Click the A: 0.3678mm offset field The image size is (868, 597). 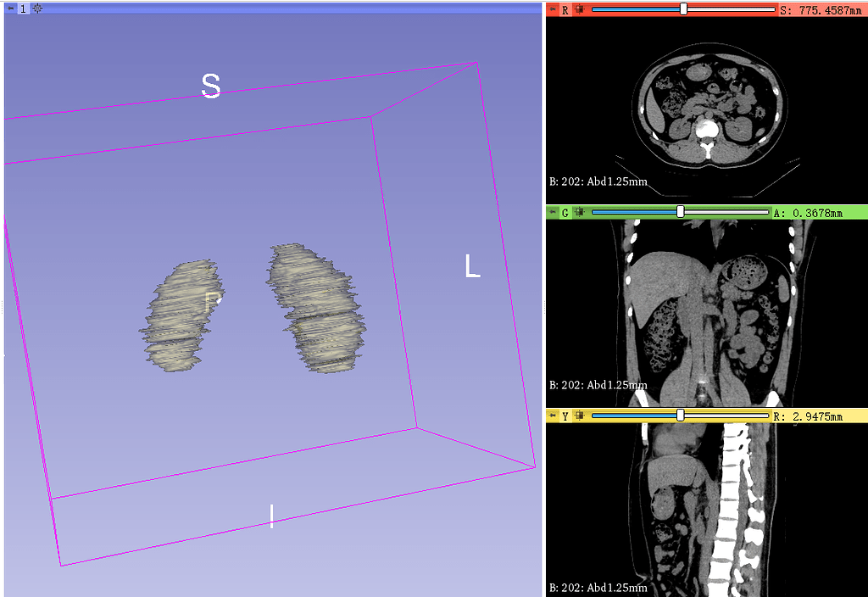pos(808,213)
